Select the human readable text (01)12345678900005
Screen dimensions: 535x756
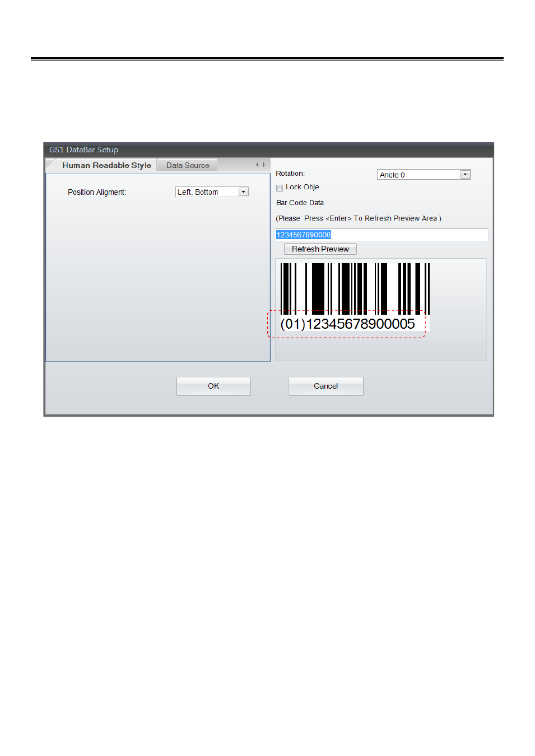[347, 324]
